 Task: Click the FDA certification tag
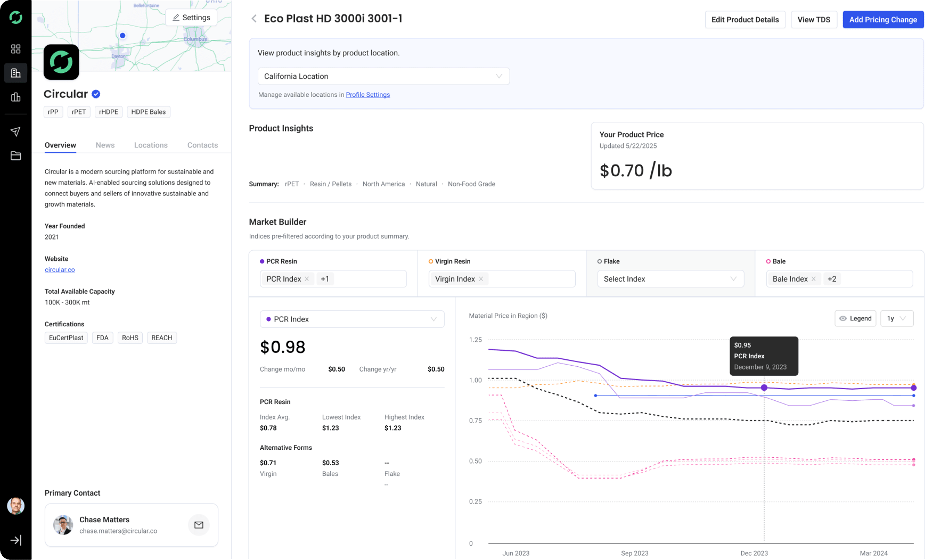tap(102, 338)
